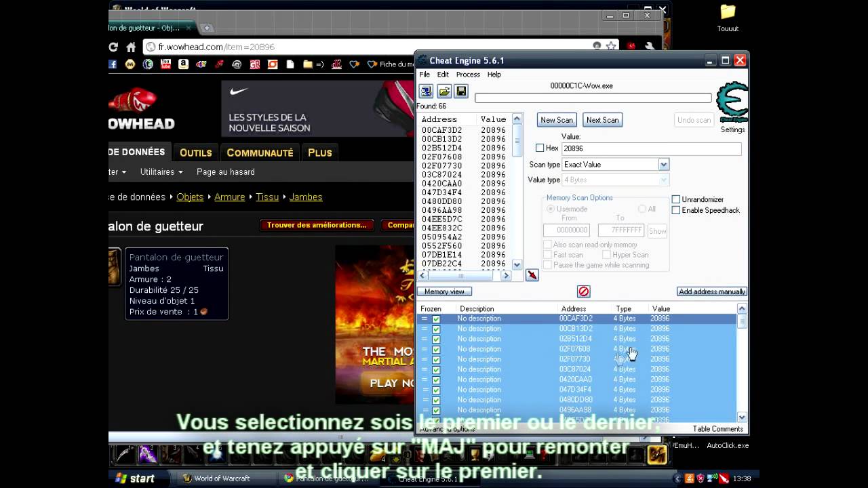Open the browser wrench menu
Screen dimensions: 868x488
coord(650,47)
